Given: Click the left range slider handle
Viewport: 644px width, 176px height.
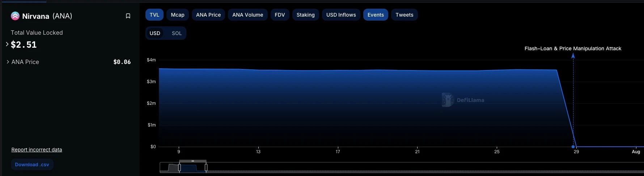Looking at the screenshot, I should [179, 168].
